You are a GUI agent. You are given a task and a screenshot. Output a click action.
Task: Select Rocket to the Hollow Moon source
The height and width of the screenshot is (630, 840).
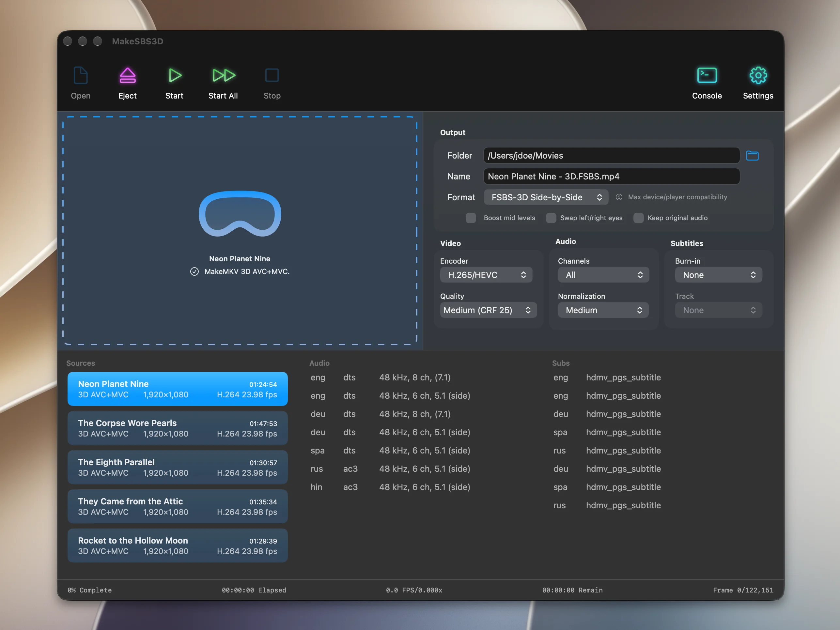(x=178, y=545)
